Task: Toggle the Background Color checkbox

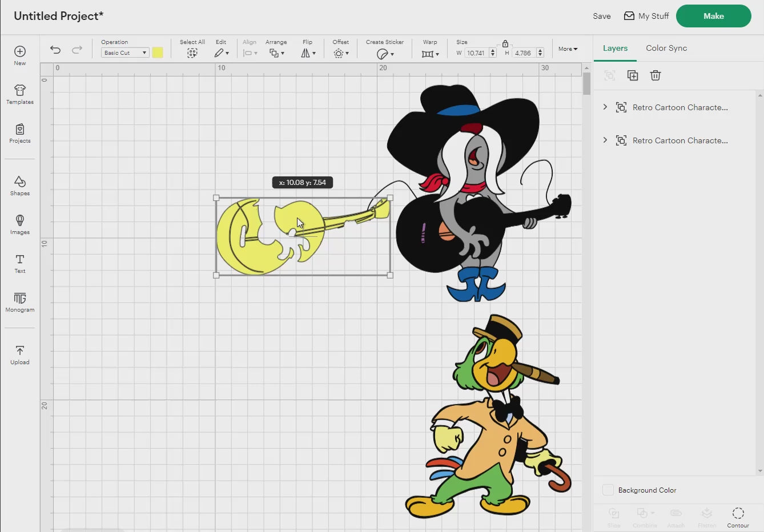Action: click(x=608, y=490)
